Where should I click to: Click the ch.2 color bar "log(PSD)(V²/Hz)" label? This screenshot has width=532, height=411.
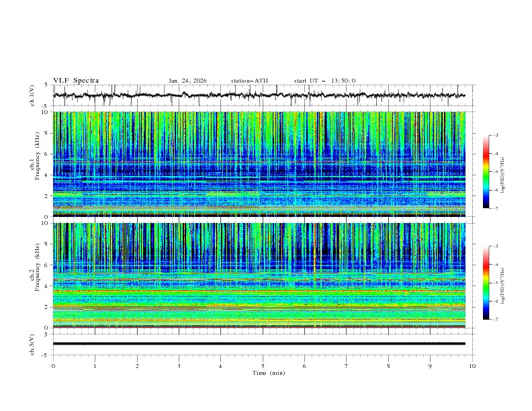503,286
